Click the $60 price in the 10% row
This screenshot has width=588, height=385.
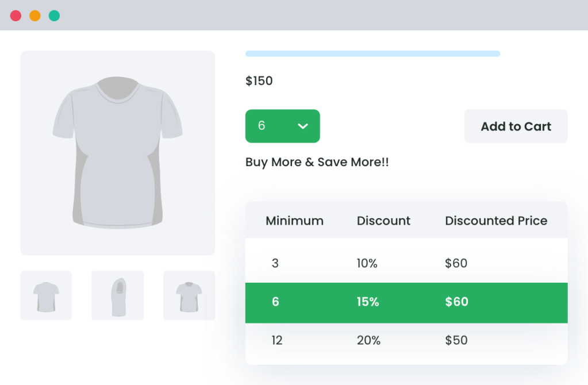pyautogui.click(x=456, y=263)
